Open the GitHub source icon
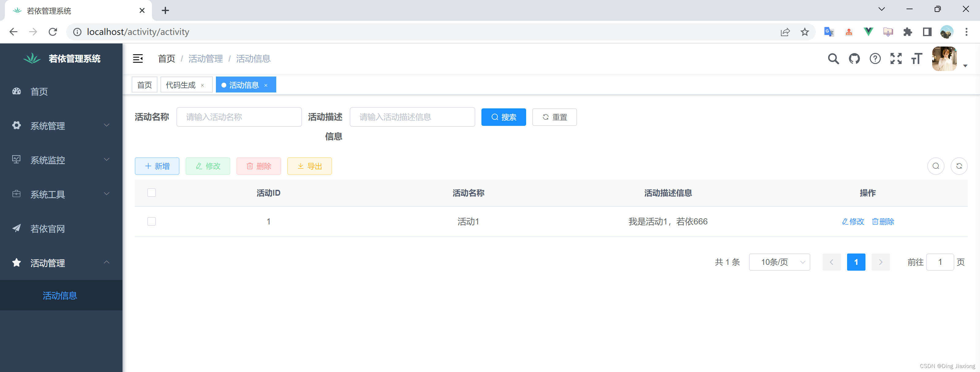The width and height of the screenshot is (980, 372). [x=854, y=58]
